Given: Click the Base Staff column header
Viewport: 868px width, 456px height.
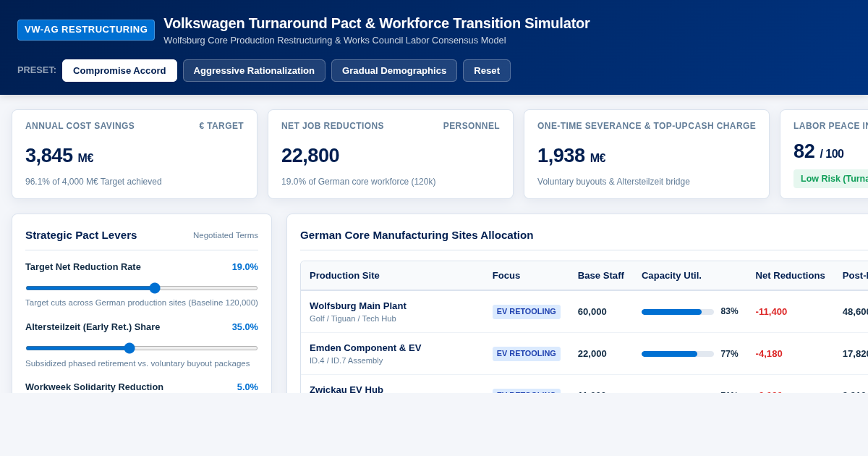Looking at the screenshot, I should [601, 276].
